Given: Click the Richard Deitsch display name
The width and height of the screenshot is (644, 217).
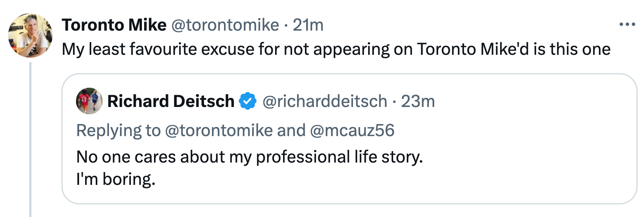Looking at the screenshot, I should 171,101.
